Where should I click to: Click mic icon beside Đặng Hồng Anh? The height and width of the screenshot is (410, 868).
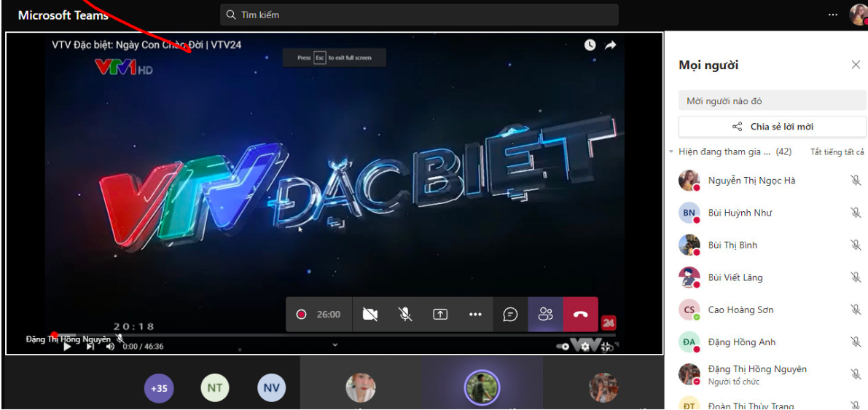pos(856,342)
